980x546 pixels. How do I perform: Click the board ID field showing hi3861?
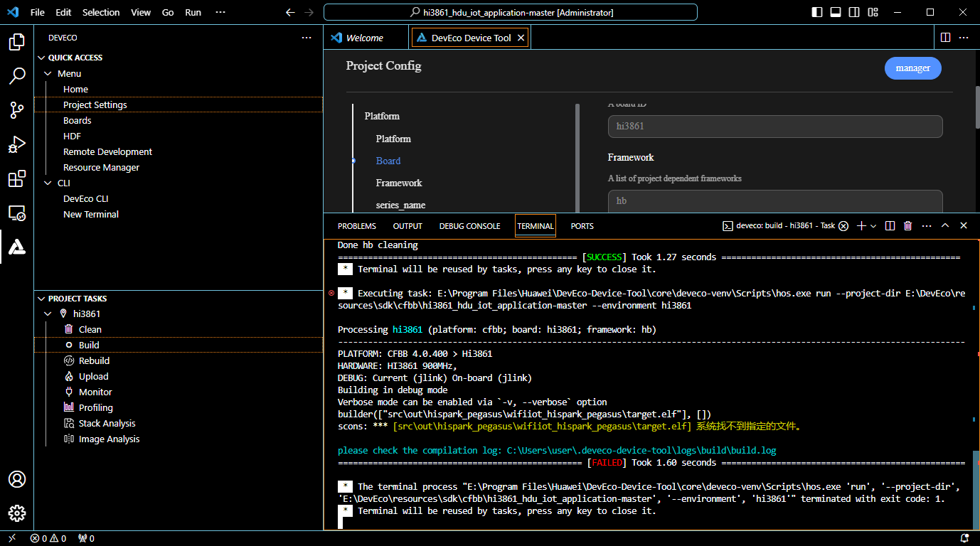click(775, 127)
